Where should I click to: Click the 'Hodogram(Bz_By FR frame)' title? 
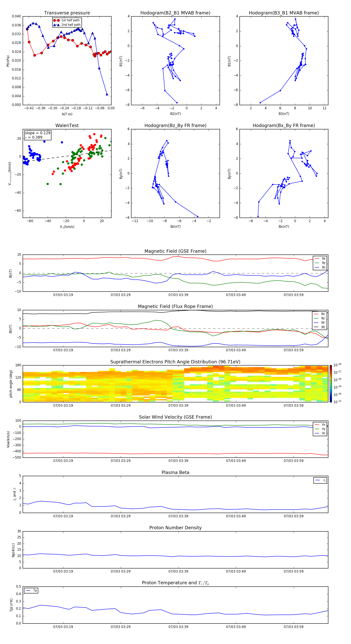click(x=175, y=125)
